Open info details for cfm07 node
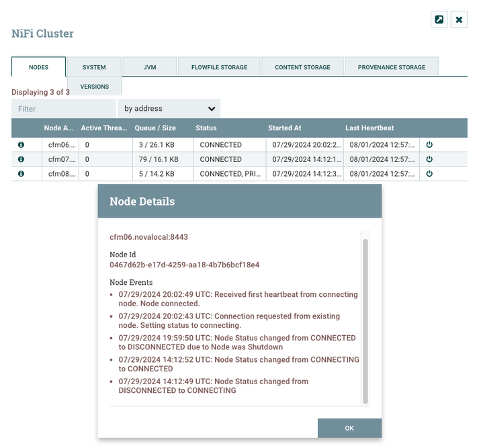This screenshot has width=479, height=448. [x=21, y=159]
